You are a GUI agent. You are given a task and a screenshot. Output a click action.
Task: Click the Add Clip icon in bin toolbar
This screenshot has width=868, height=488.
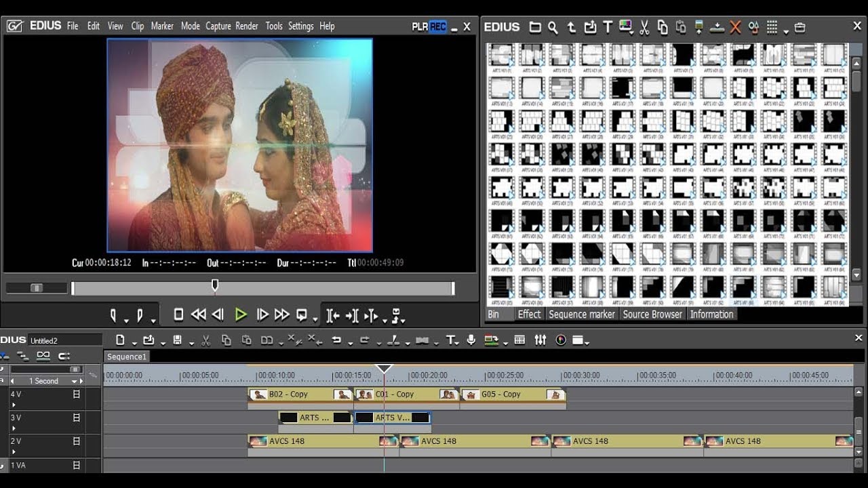click(589, 27)
